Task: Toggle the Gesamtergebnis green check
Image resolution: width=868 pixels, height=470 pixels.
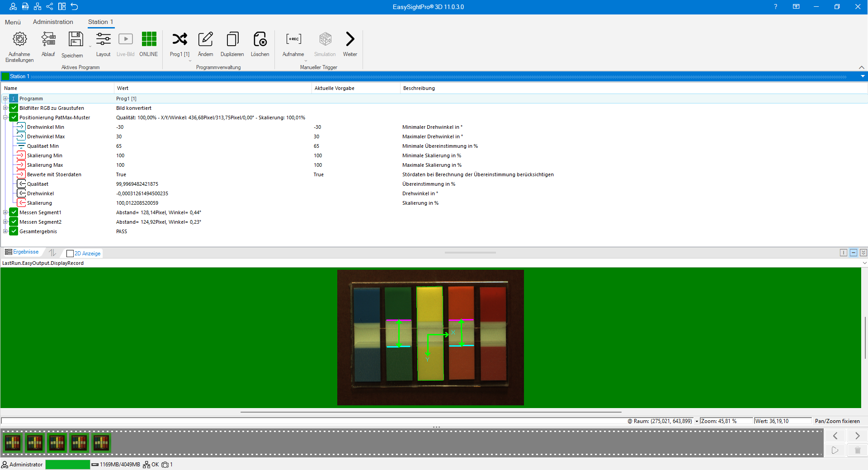Action: (x=14, y=231)
